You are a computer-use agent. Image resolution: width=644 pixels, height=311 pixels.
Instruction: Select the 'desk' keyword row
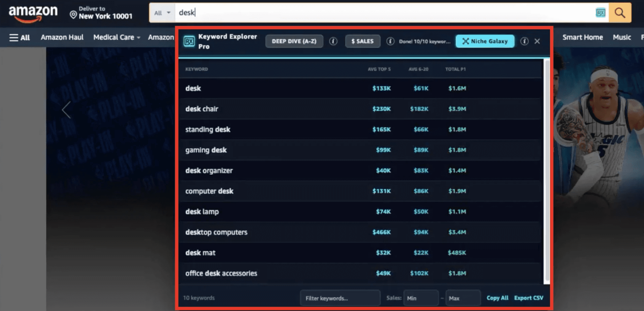coord(360,88)
